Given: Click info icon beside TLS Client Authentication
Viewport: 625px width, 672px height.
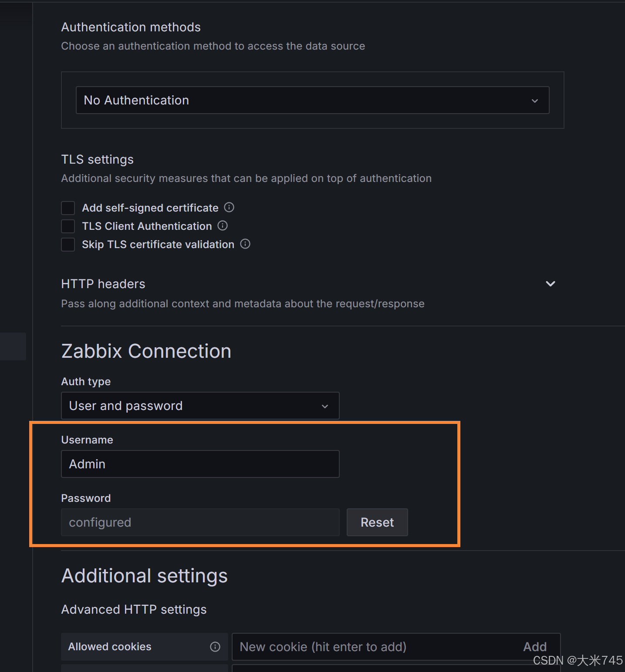Looking at the screenshot, I should click(x=223, y=225).
